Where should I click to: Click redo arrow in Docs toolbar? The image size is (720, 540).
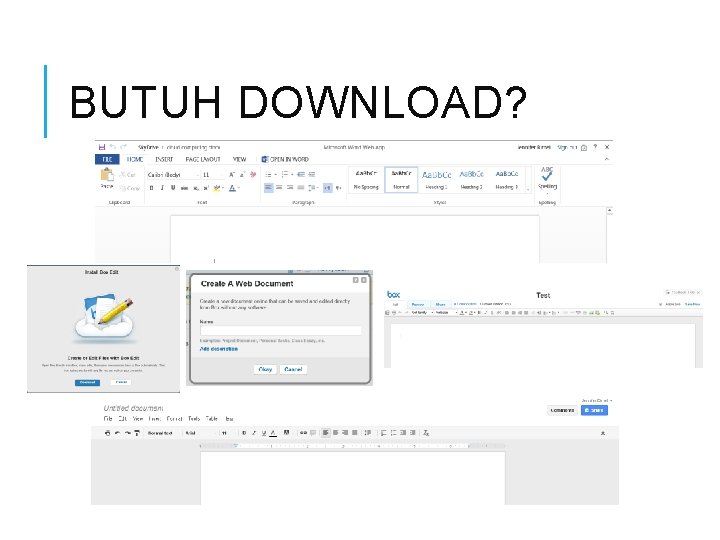point(127,433)
